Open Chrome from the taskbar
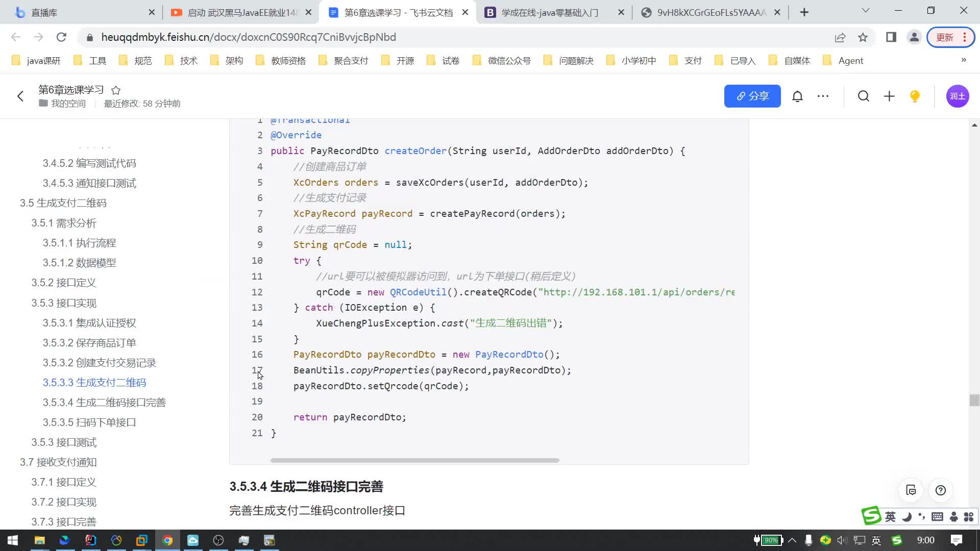Screen dimensions: 980x551 coord(167,540)
